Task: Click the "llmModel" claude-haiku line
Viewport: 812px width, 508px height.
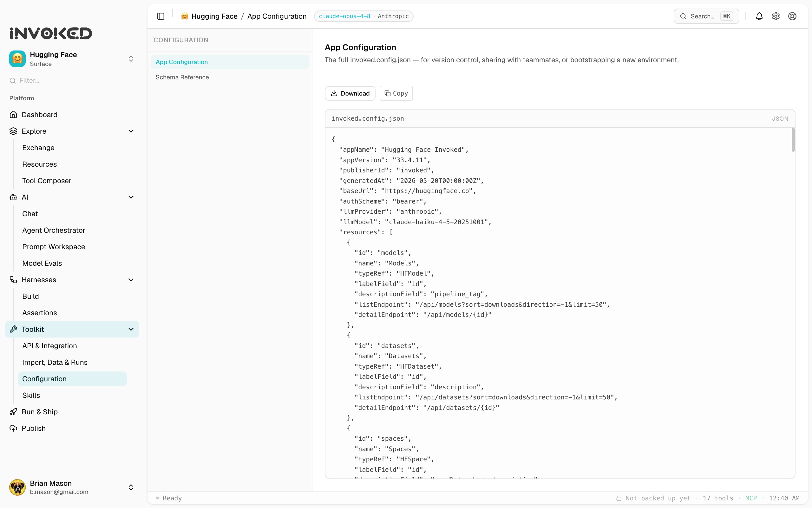Action: [415, 222]
